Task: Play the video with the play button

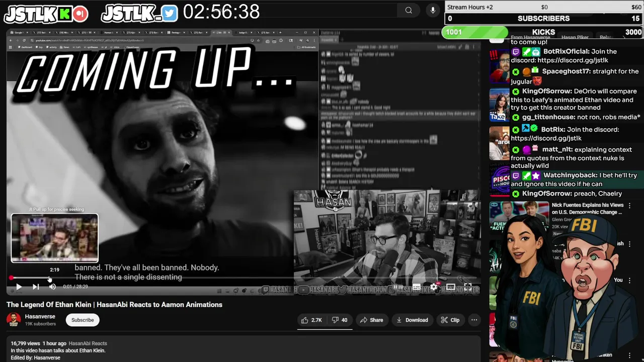Action: pos(19,287)
